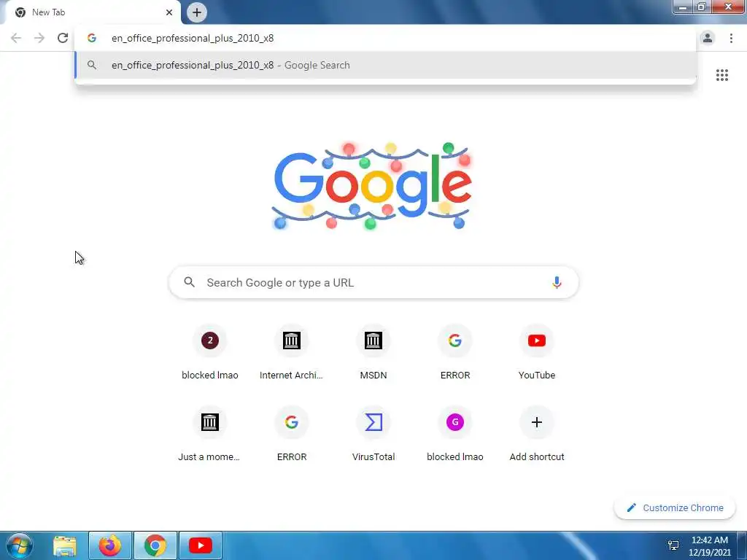The height and width of the screenshot is (560, 747).
Task: Click the taskbar clock showing 12:42 AM
Action: 709,545
